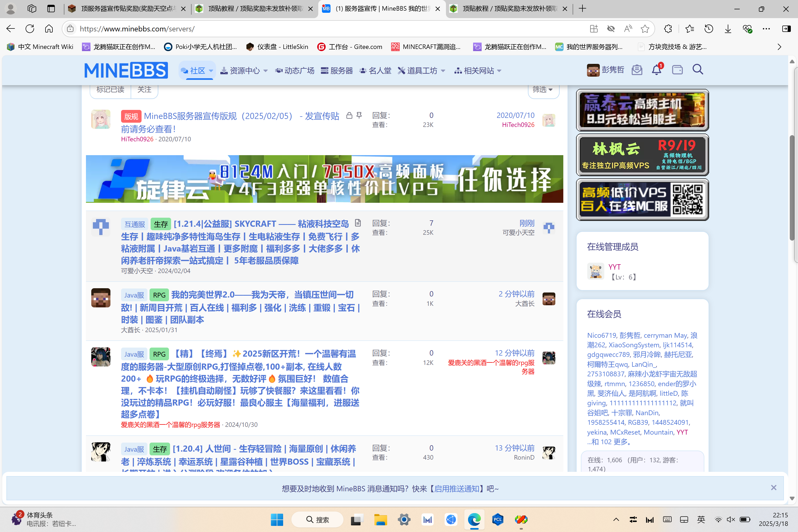The image size is (798, 532).
Task: Click the 互通服 tag on SKYCRAFT
Action: pyautogui.click(x=135, y=224)
